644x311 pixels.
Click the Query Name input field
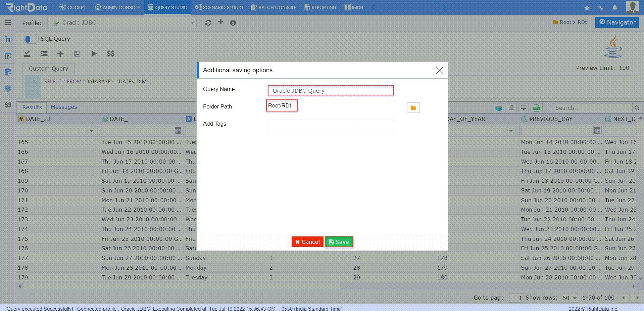[331, 90]
